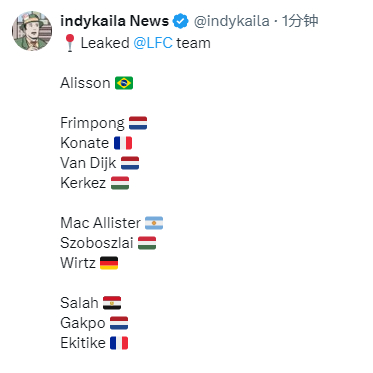Click the Brazil flag beside Alisson
Viewport: 373px width, 373px height.
tap(124, 83)
